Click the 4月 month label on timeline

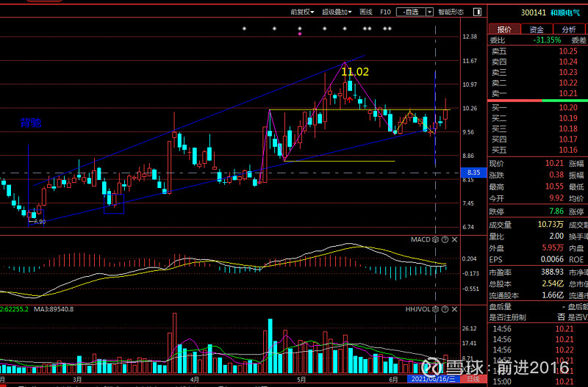195,380
